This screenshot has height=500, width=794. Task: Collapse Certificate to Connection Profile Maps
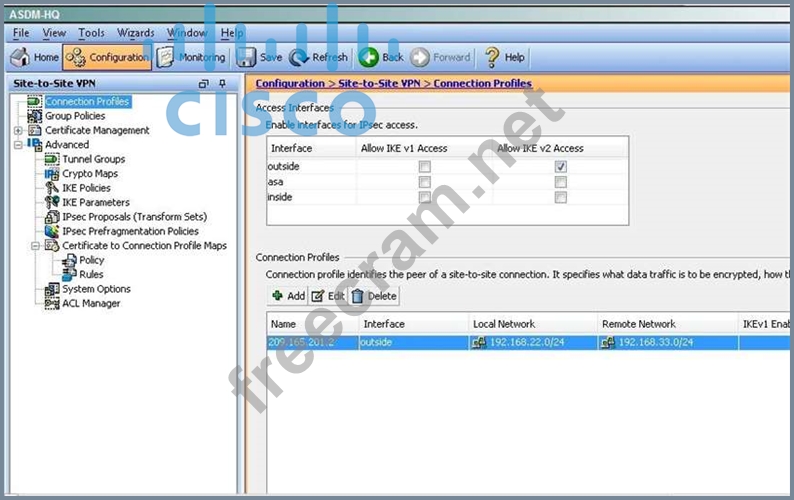click(x=36, y=246)
